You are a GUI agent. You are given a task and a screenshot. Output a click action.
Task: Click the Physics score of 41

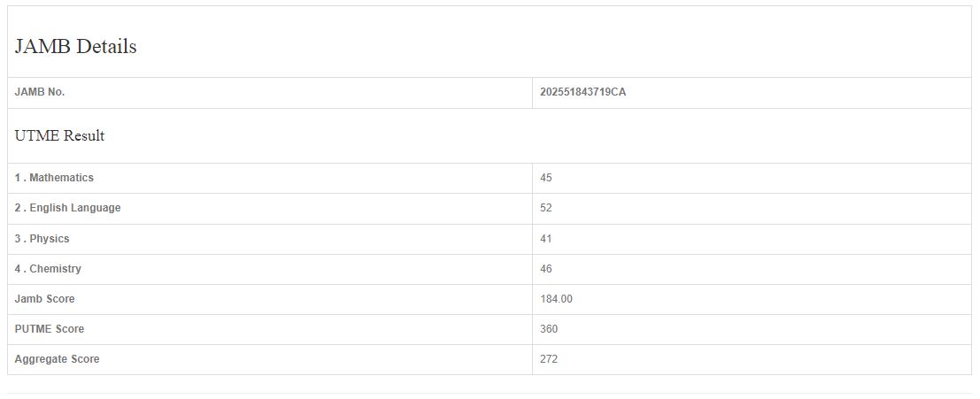tap(546, 239)
